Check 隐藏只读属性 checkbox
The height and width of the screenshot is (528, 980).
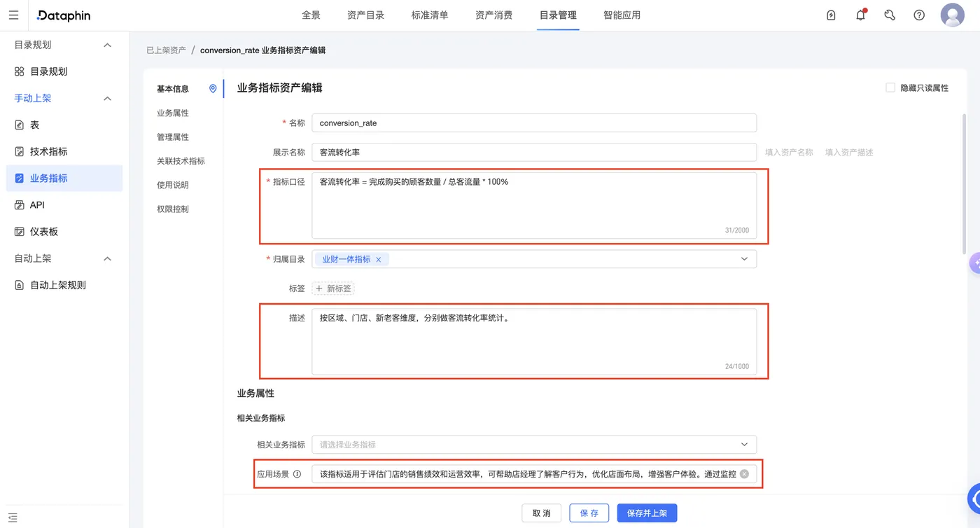[890, 88]
